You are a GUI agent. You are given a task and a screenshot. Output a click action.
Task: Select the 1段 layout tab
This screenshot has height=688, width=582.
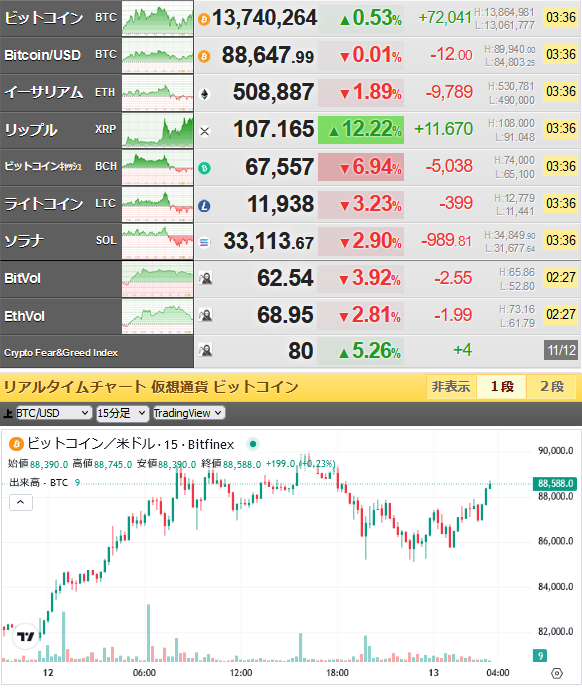point(502,387)
